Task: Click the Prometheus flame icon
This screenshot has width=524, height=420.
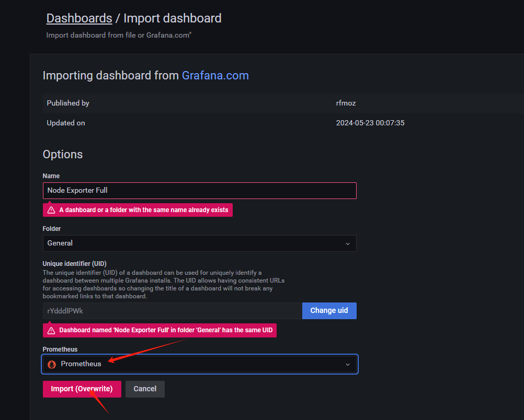Action: [52, 364]
